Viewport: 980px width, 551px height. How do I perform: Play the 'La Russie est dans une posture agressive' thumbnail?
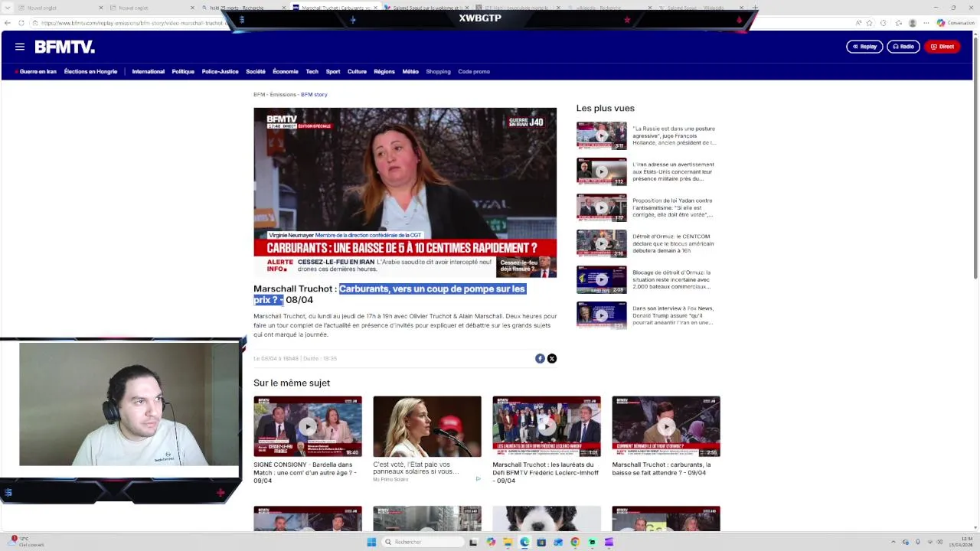pos(601,135)
